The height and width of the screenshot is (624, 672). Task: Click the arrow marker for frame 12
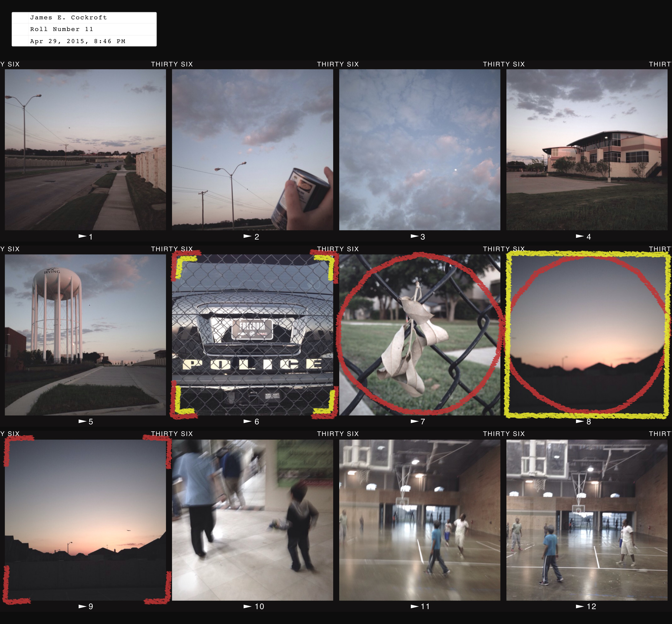579,606
